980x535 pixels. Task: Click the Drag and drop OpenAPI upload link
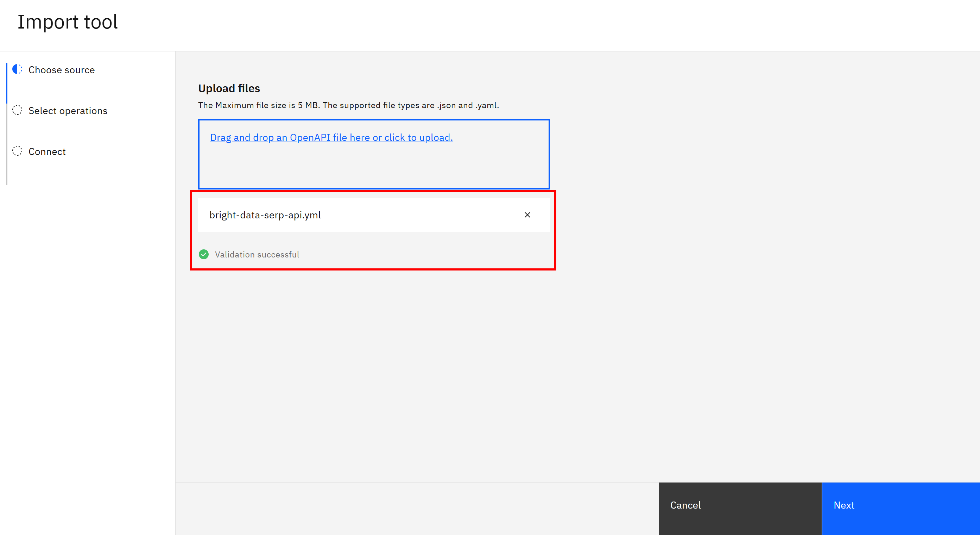tap(331, 137)
